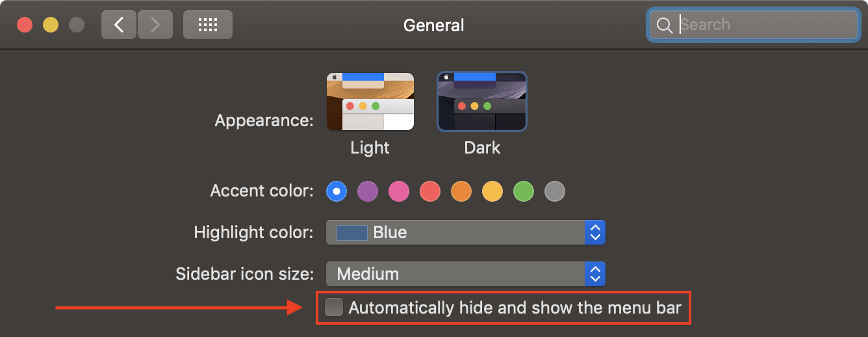Set accent color to green
The image size is (868, 337).
(x=524, y=191)
